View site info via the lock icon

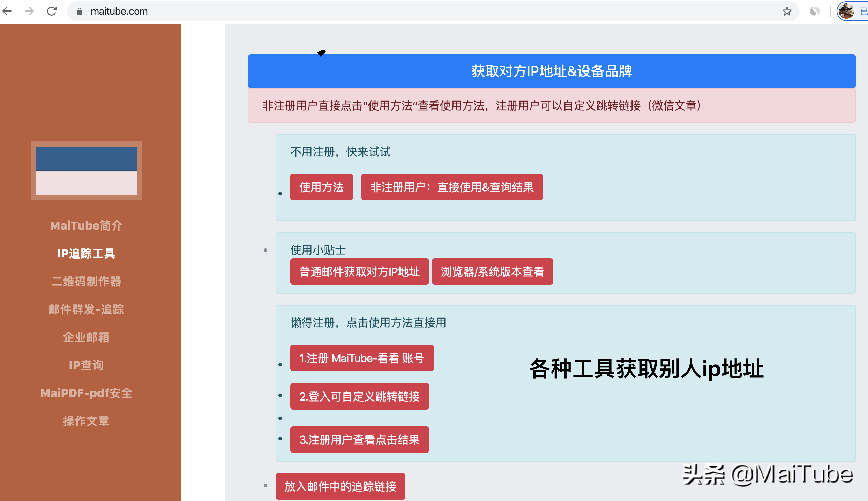(80, 12)
